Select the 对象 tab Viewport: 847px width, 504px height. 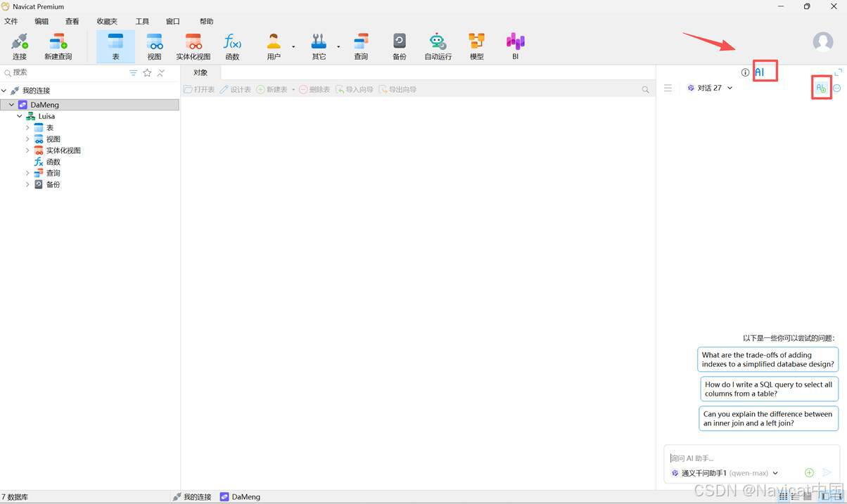[200, 72]
